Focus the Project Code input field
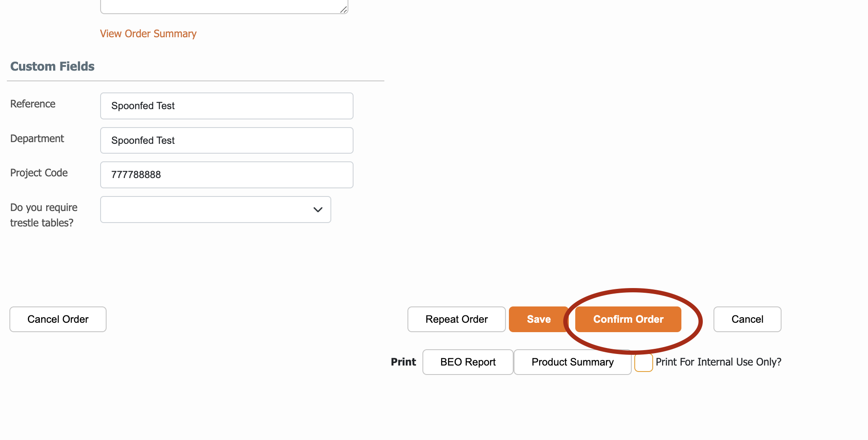 [x=226, y=175]
